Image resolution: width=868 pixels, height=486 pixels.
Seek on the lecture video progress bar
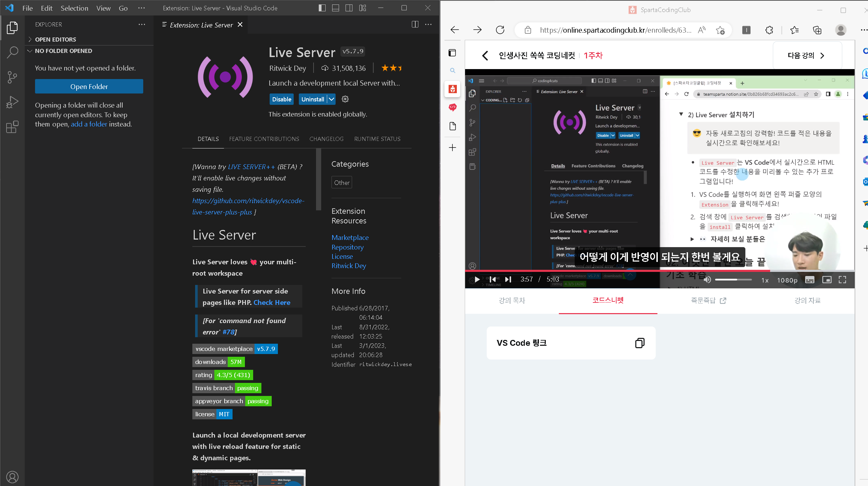[660, 271]
